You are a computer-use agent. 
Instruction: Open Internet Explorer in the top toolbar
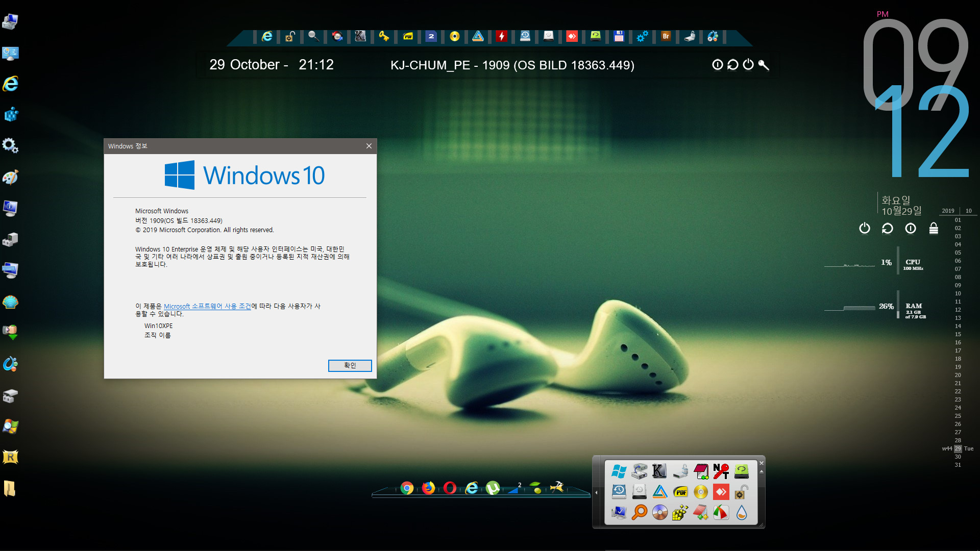(x=266, y=36)
